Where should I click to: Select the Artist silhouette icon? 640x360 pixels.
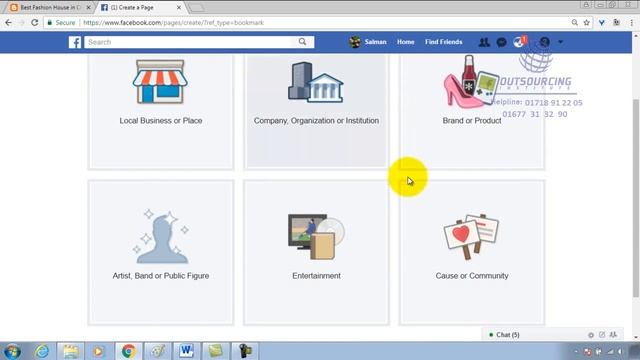pos(161,236)
